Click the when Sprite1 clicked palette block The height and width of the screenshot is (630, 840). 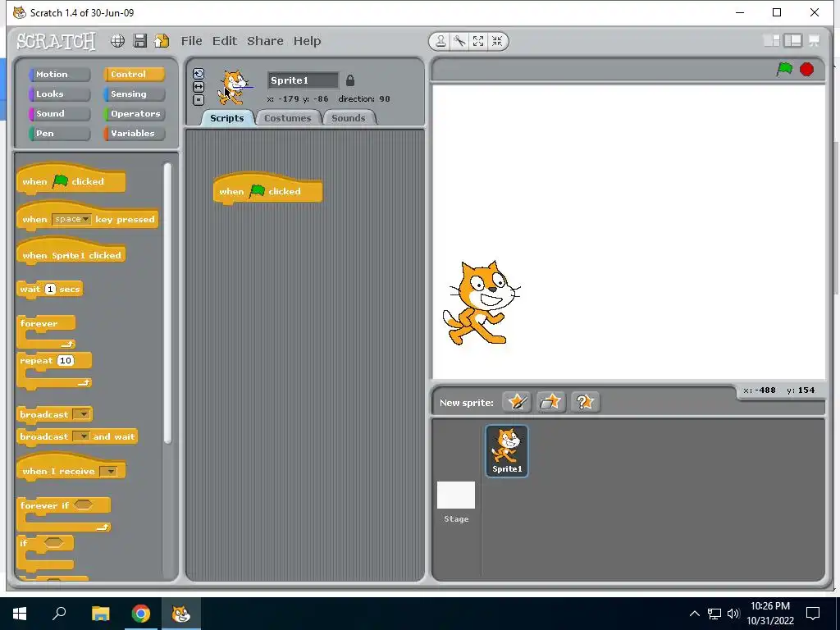pyautogui.click(x=71, y=253)
